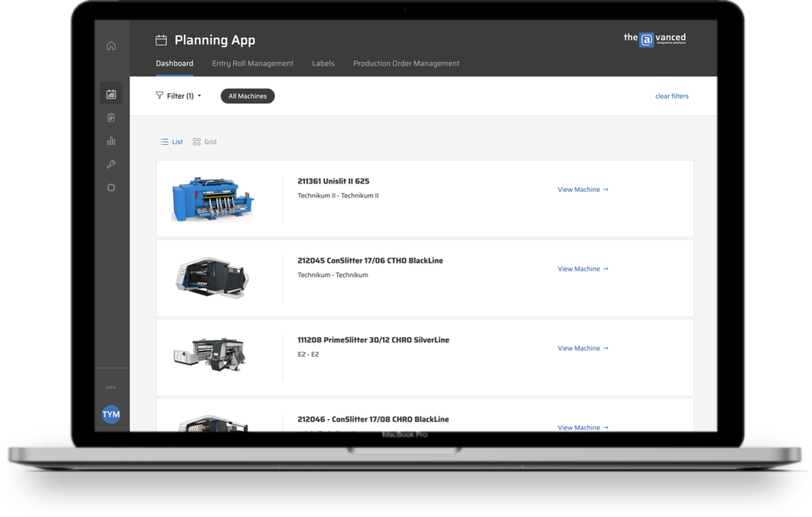The image size is (812, 517).
Task: Click the ConSlitter 17/06 CTHO machine thumbnail
Action: [212, 277]
